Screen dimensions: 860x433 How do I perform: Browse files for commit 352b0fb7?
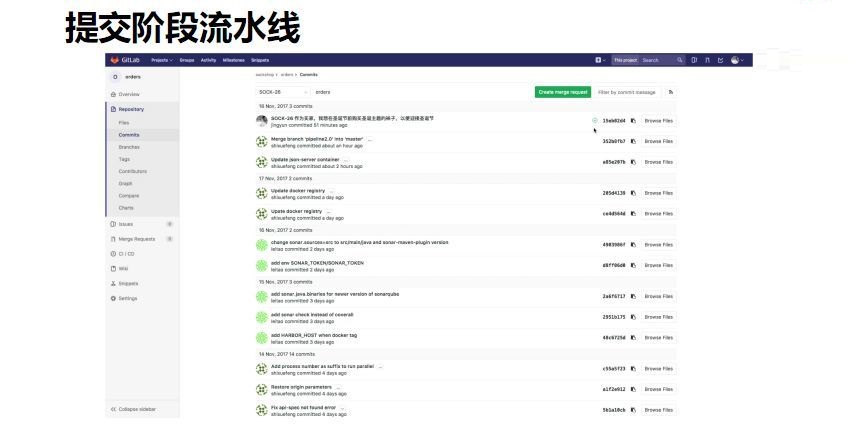(x=658, y=141)
